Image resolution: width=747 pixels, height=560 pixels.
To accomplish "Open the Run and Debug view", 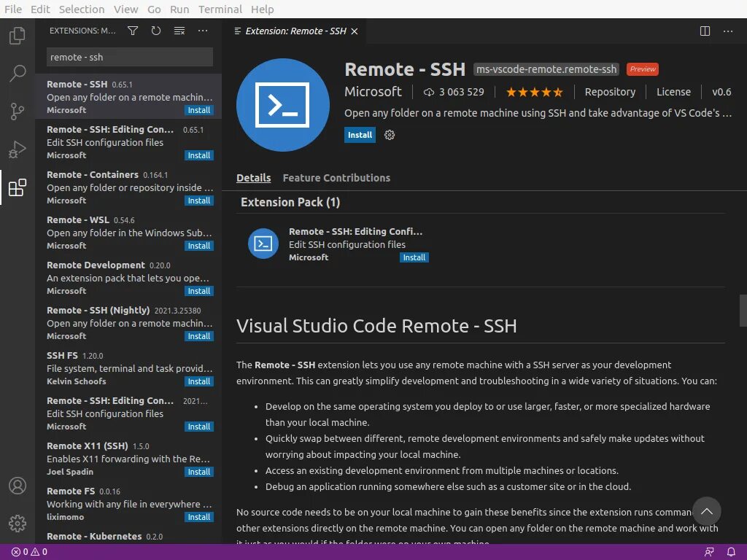I will 18,149.
